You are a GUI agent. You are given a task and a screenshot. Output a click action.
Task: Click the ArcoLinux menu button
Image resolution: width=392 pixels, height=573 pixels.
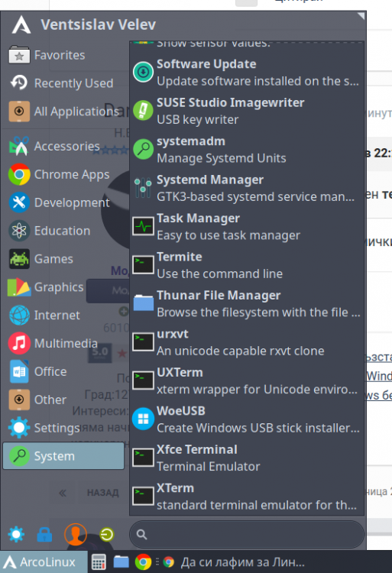click(x=44, y=562)
